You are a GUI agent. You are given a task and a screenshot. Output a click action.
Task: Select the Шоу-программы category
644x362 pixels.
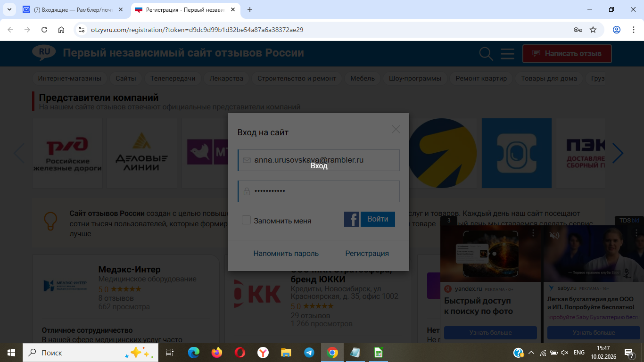tap(415, 78)
